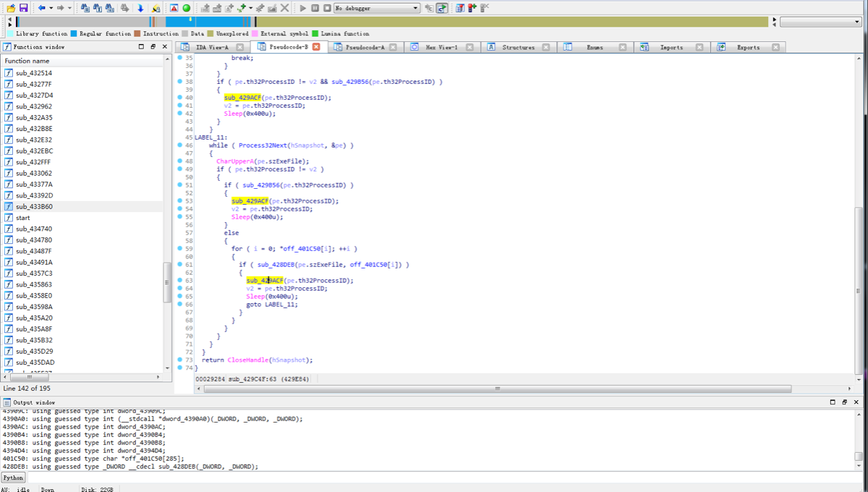Click CloseHandle in the return statement
Viewport: 868px width, 492px height.
click(x=247, y=360)
